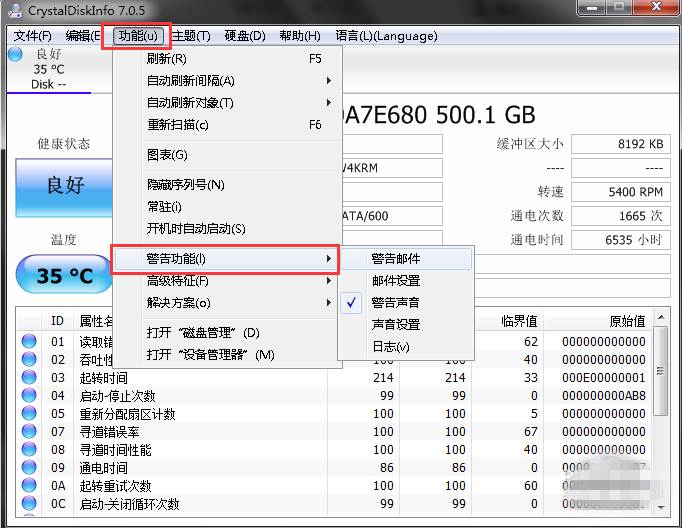Select 打开 "磁盘管理" (D)
The image size is (682, 528).
click(227, 333)
